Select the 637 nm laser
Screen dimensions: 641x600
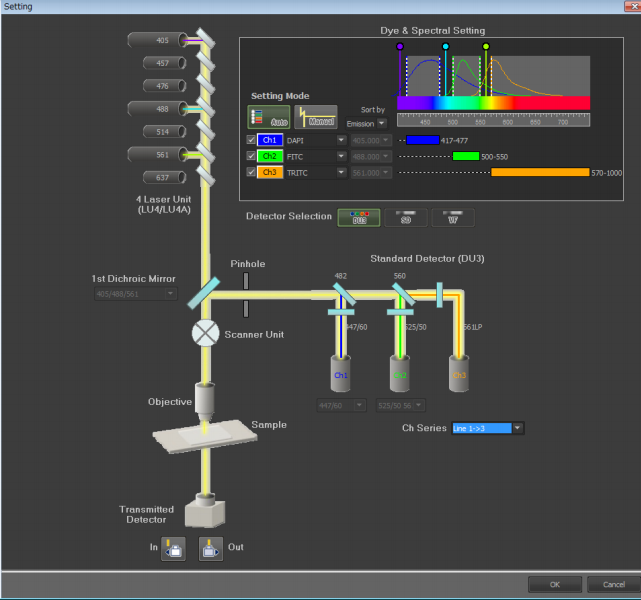click(x=165, y=177)
